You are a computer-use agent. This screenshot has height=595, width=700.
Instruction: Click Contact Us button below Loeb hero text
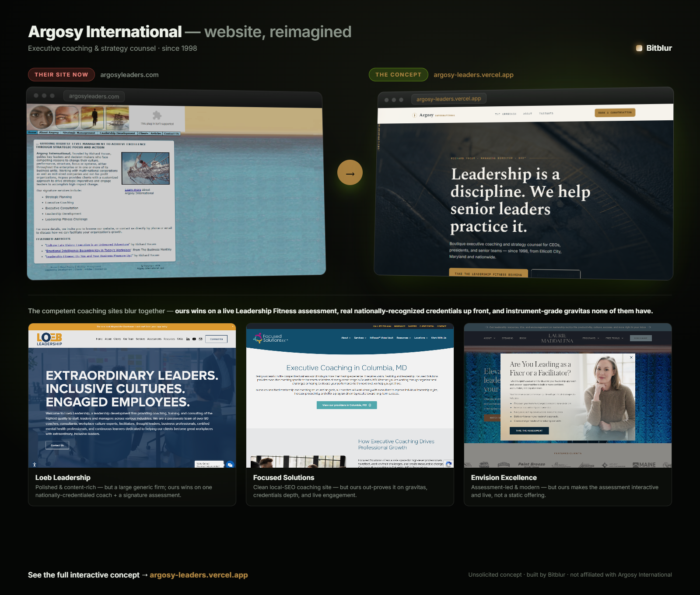[57, 445]
